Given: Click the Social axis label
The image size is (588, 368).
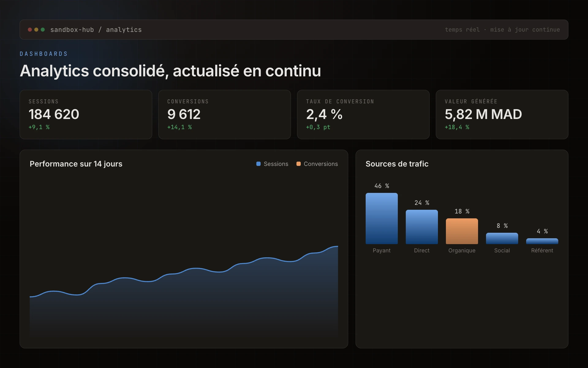Looking at the screenshot, I should coord(502,251).
